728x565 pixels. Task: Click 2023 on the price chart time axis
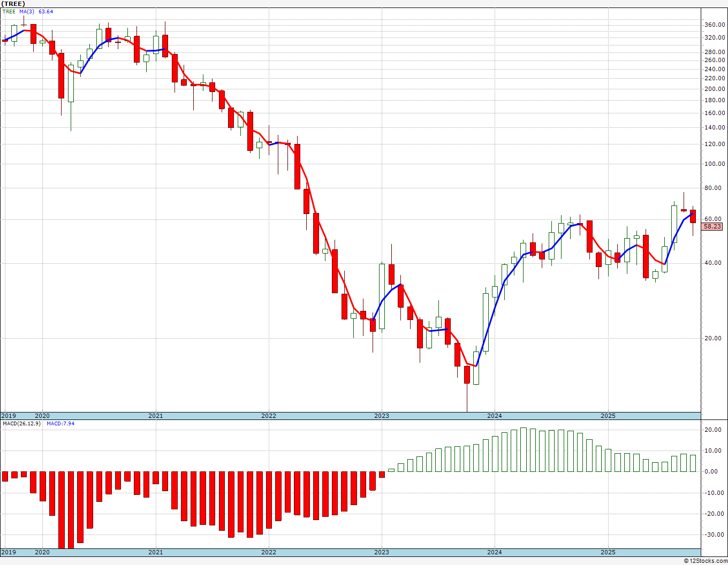coord(382,416)
